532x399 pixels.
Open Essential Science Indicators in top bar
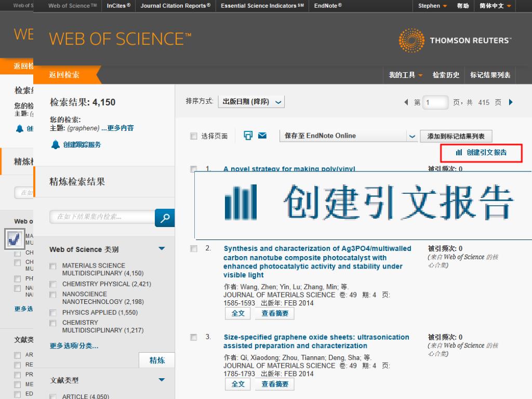[x=262, y=6]
